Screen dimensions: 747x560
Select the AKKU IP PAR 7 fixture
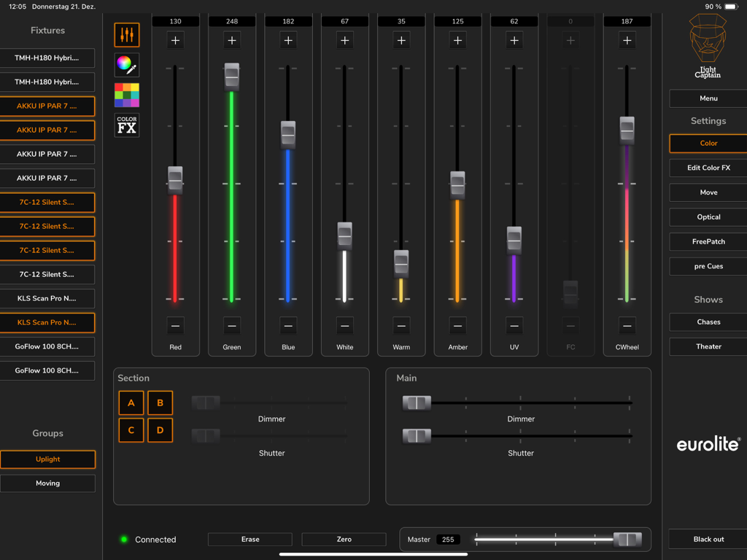[47, 106]
